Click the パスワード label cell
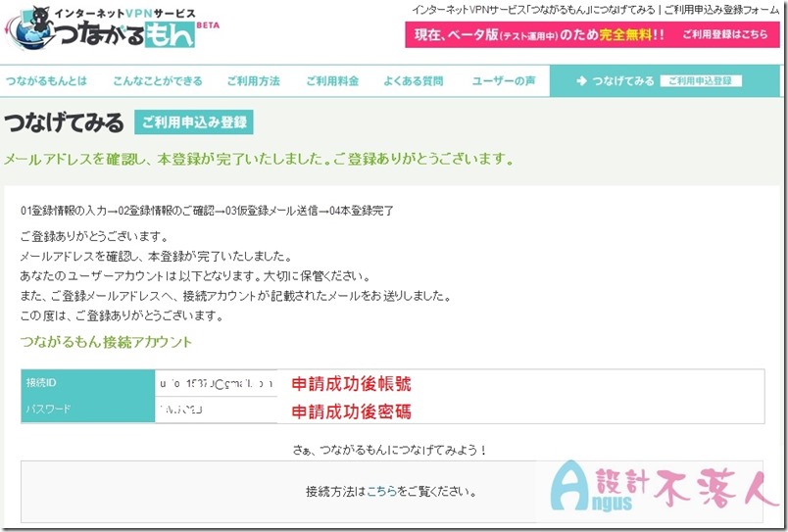 (x=88, y=410)
